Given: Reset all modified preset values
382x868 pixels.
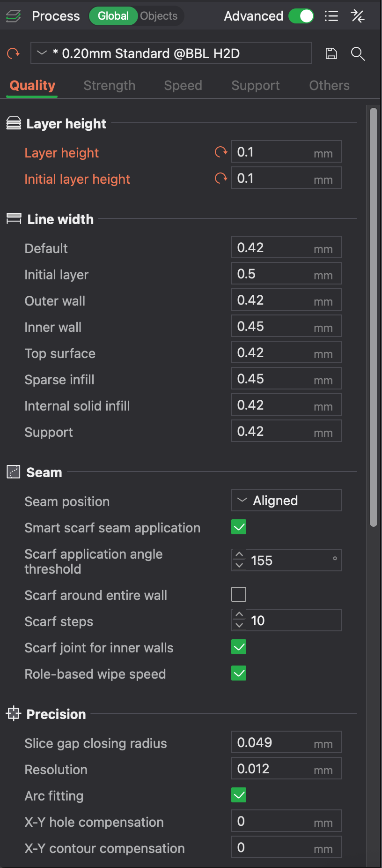Looking at the screenshot, I should [14, 53].
